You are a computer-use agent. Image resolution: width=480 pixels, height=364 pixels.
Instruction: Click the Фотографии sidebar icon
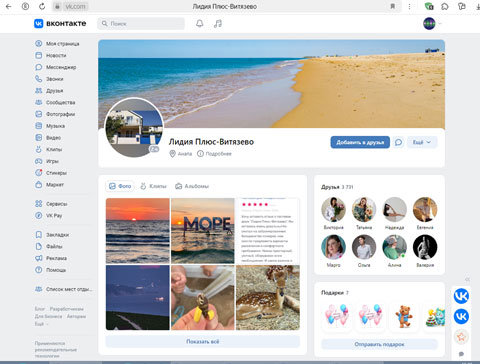[39, 114]
